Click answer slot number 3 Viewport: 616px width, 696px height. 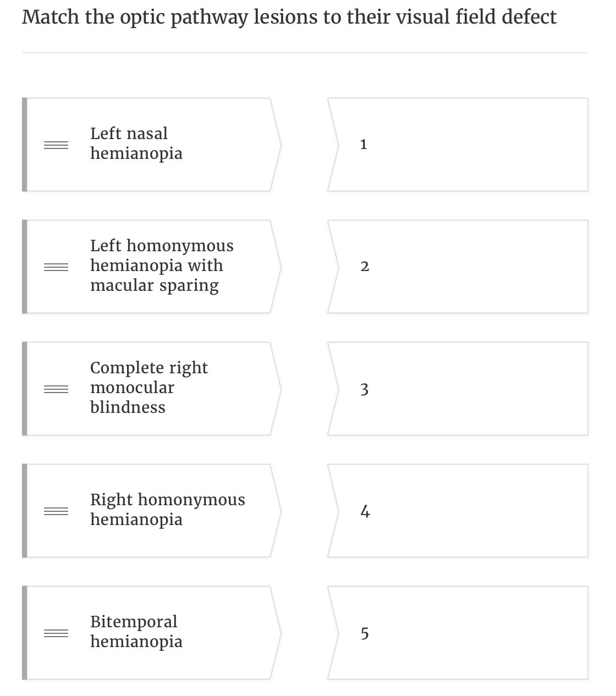tap(458, 389)
